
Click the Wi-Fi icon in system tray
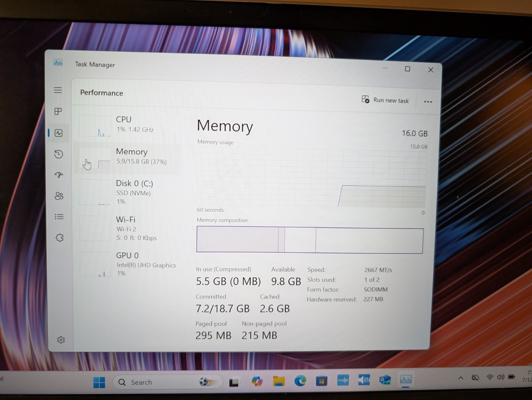tap(489, 377)
